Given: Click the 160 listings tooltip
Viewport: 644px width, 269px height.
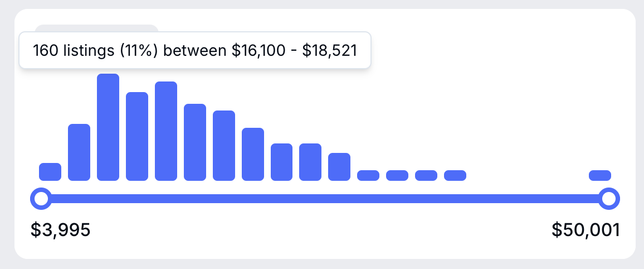Looking at the screenshot, I should (195, 50).
